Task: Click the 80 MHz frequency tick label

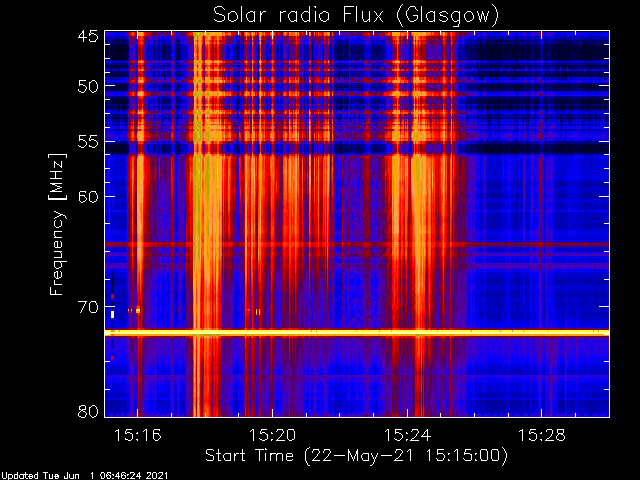Action: 88,411
